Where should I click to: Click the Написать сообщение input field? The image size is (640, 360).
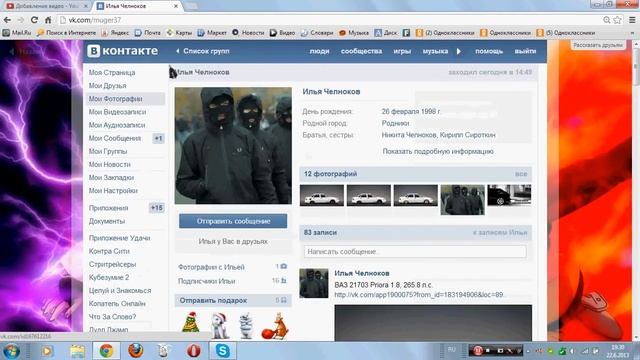click(415, 252)
